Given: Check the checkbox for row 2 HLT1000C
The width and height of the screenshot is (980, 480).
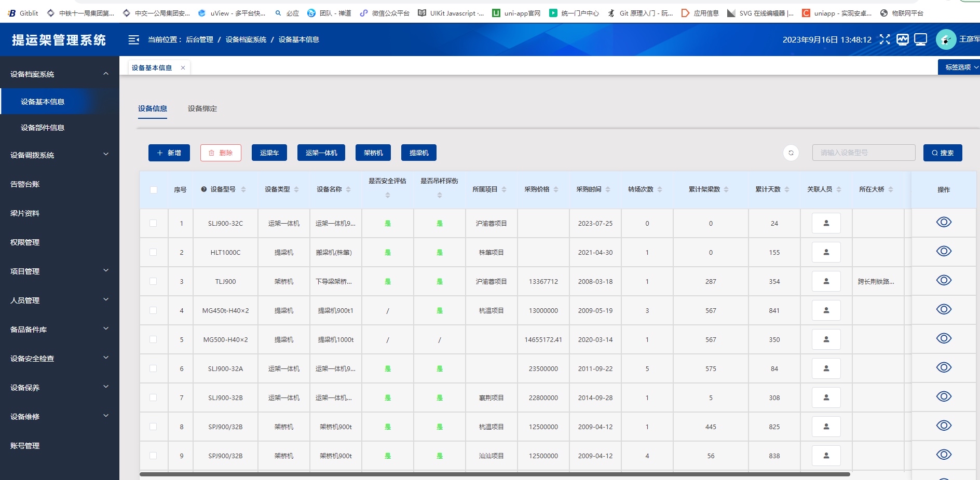Looking at the screenshot, I should [x=153, y=252].
